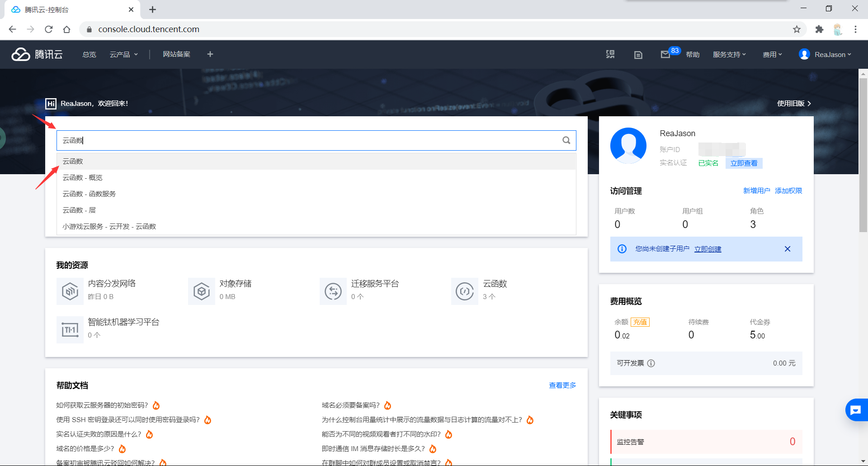The height and width of the screenshot is (466, 868).
Task: Click the 新增用户 link
Action: (x=756, y=191)
